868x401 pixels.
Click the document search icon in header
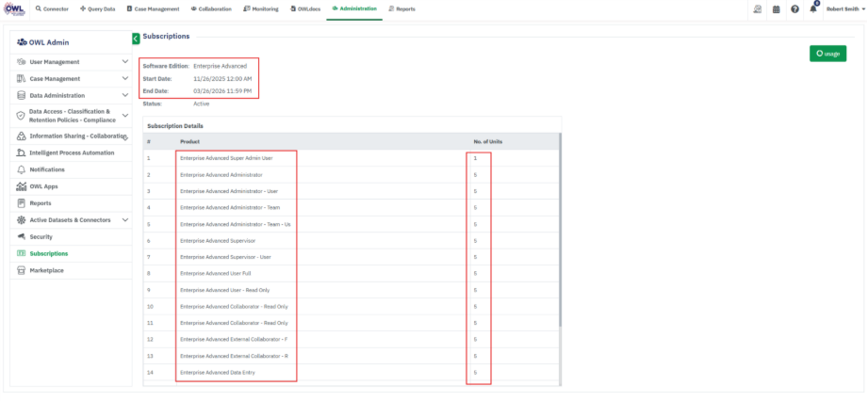pyautogui.click(x=758, y=8)
